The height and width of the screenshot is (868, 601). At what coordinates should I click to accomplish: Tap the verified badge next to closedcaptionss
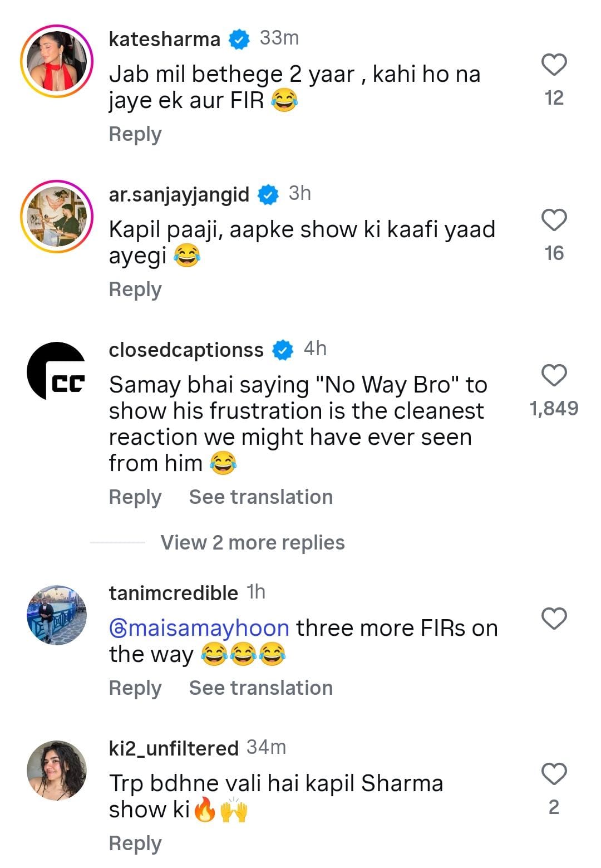tap(283, 350)
